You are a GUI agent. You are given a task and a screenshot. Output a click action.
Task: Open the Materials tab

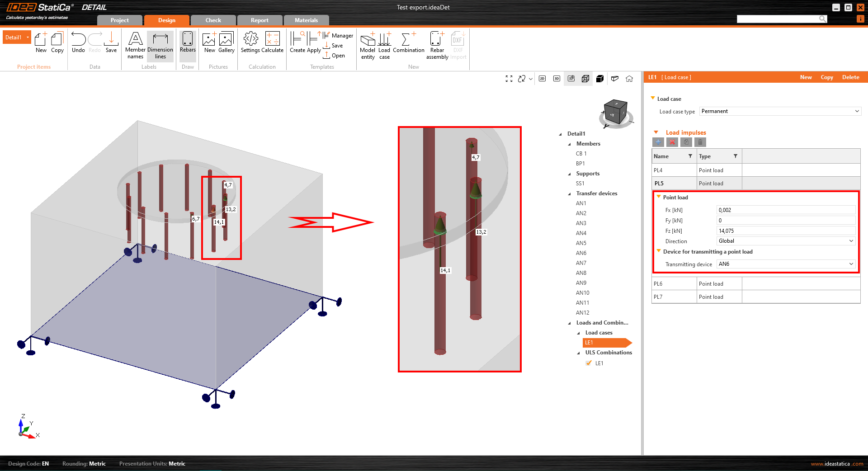[306, 20]
